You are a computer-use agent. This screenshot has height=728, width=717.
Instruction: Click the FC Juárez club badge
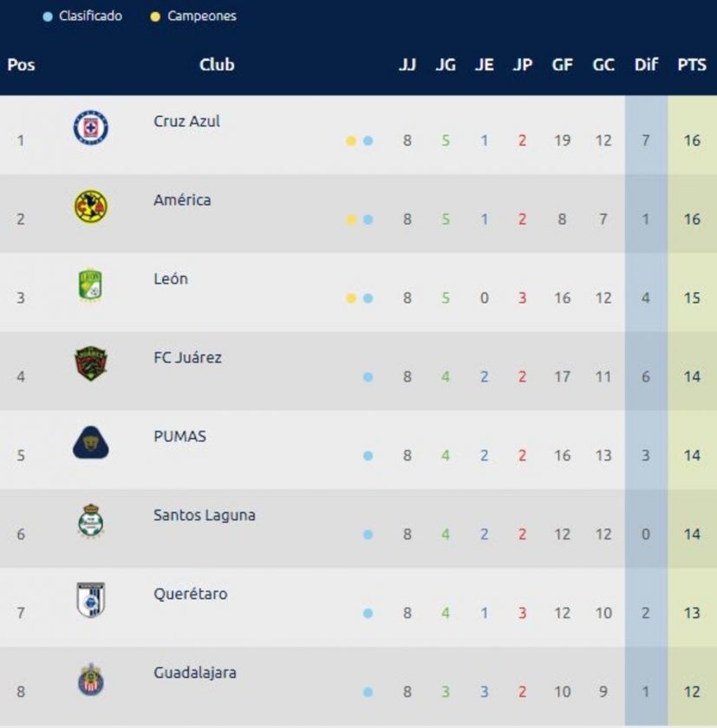pos(91,363)
